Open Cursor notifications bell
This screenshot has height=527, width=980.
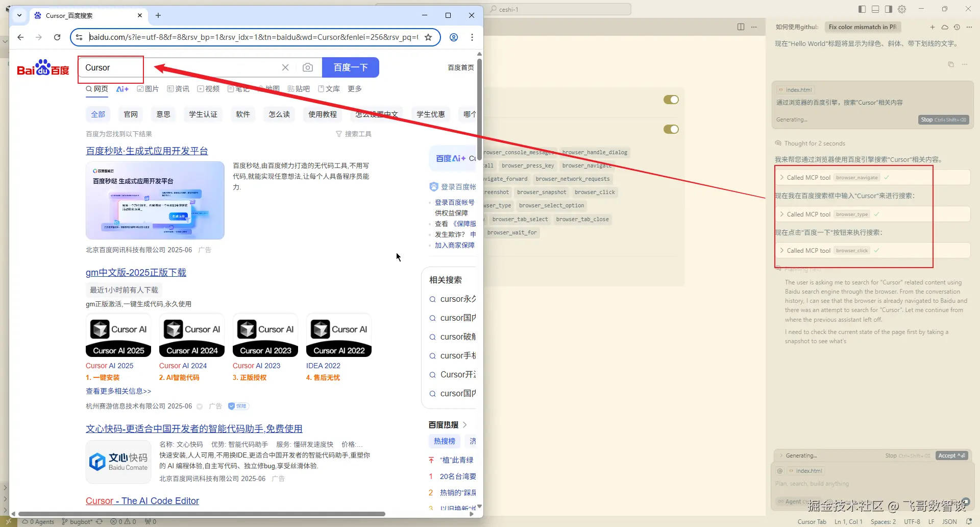[x=969, y=521]
